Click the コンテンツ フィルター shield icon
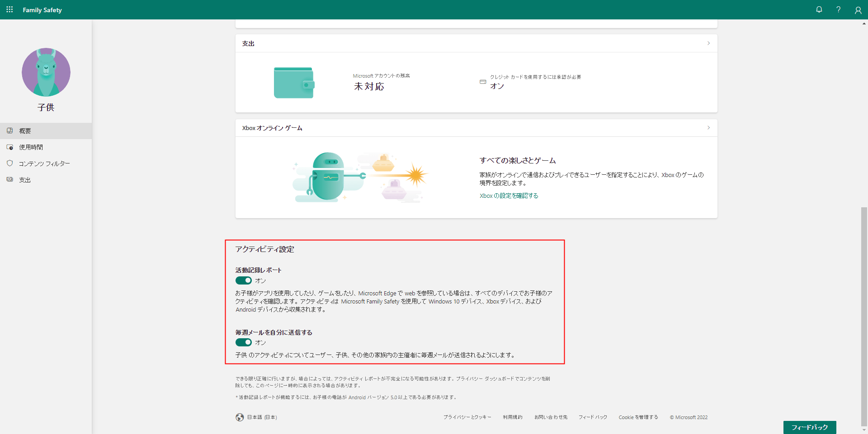 pyautogui.click(x=9, y=163)
